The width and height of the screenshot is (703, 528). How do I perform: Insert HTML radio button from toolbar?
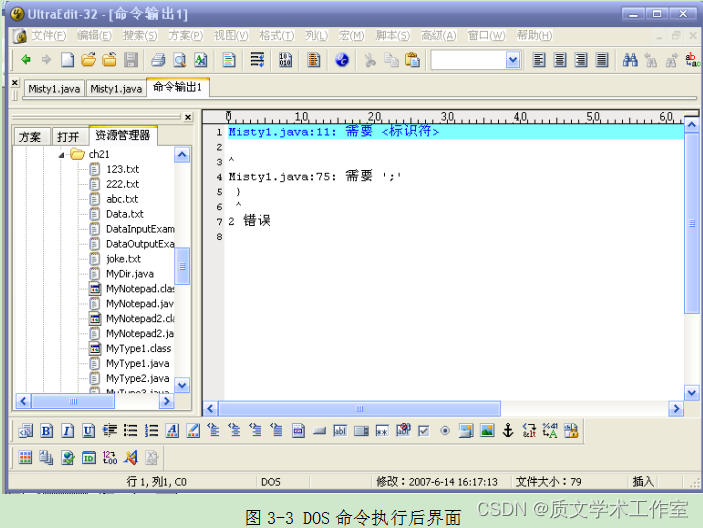(x=444, y=431)
